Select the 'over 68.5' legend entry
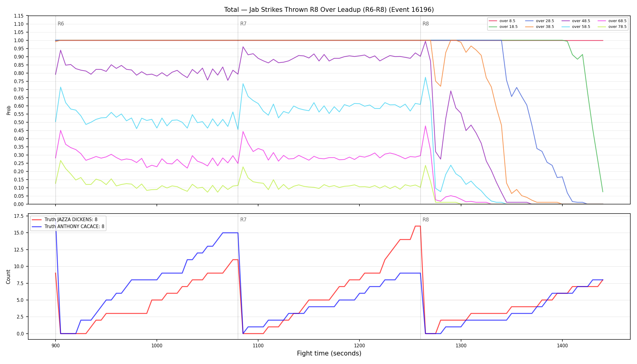The height and width of the screenshot is (364, 637). 612,21
